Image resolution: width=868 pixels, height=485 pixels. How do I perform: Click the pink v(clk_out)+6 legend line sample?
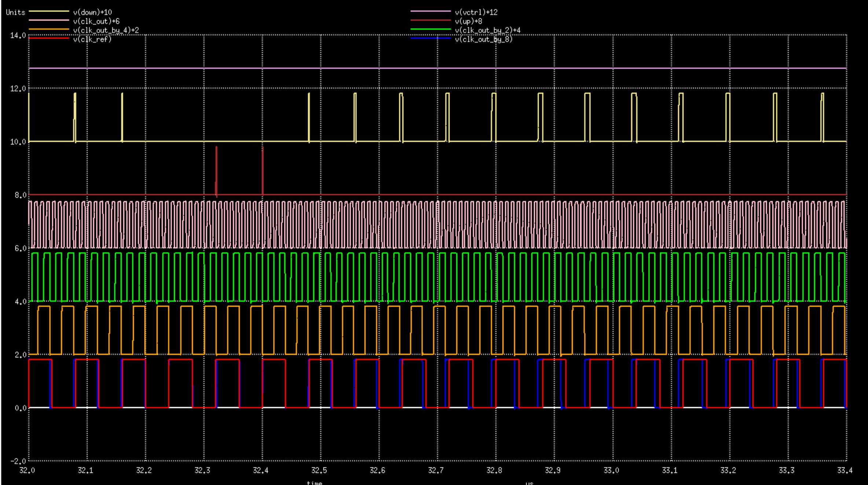click(x=49, y=21)
